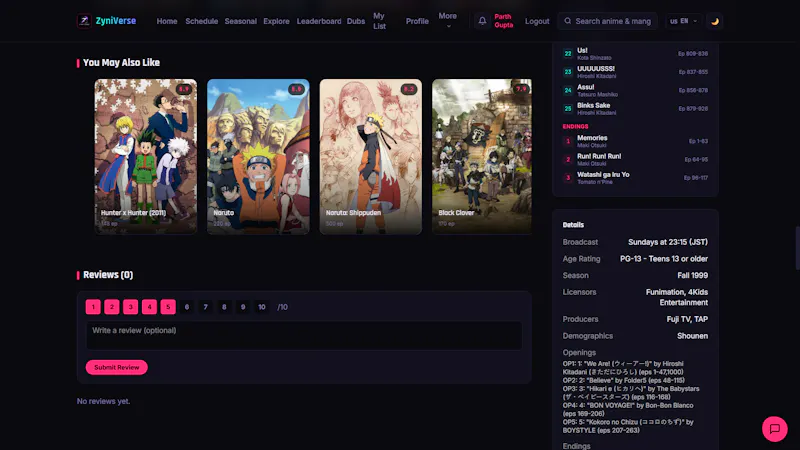The image size is (800, 450).
Task: Open the Seasonal page
Action: click(x=240, y=21)
